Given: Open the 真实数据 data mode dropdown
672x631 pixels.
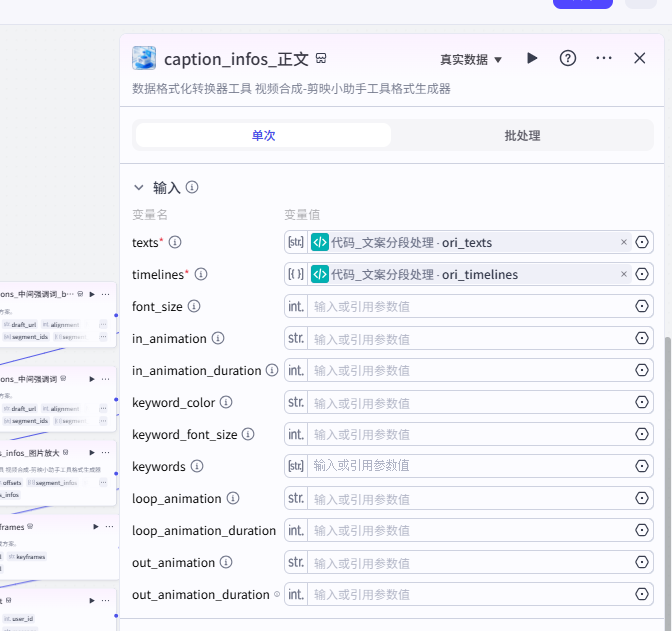Looking at the screenshot, I should click(471, 60).
